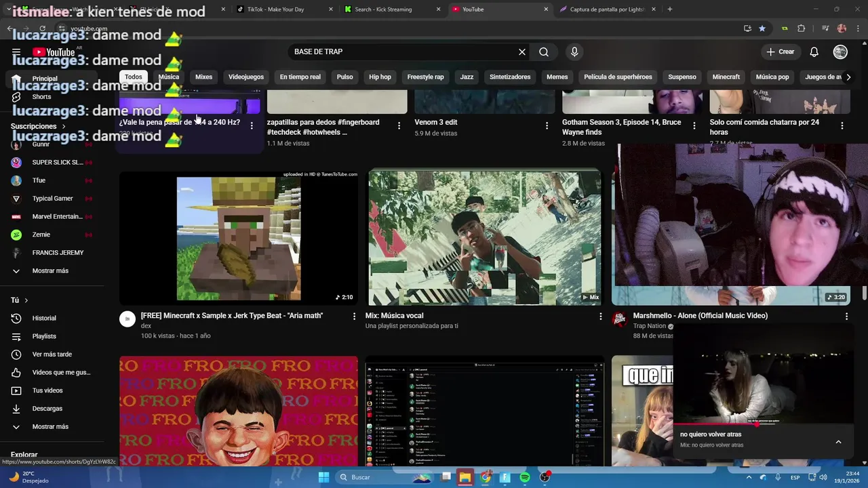Select the Hip hop filter chip

pos(380,77)
